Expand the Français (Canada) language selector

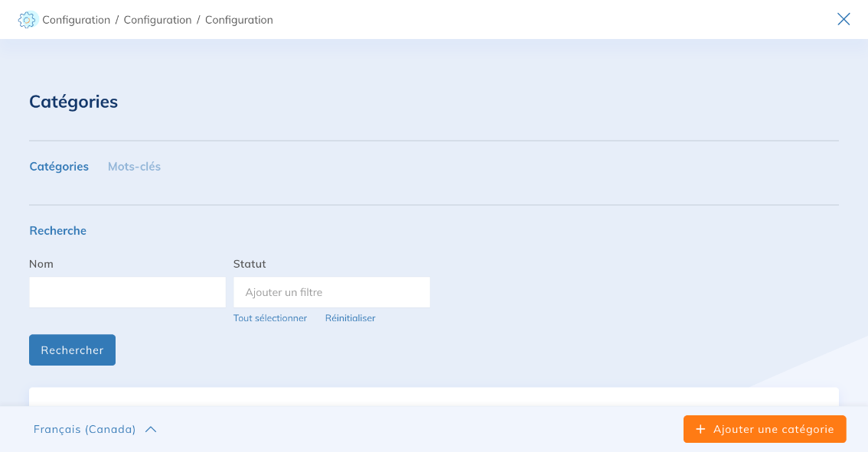click(95, 429)
